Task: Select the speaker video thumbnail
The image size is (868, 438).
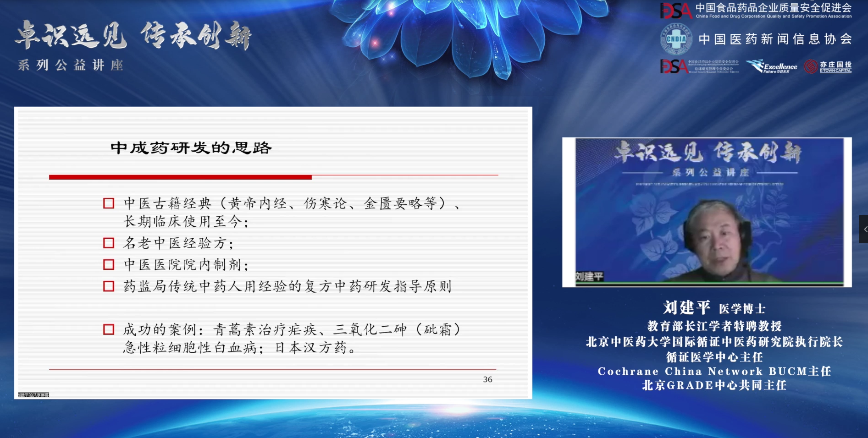Action: (x=707, y=212)
